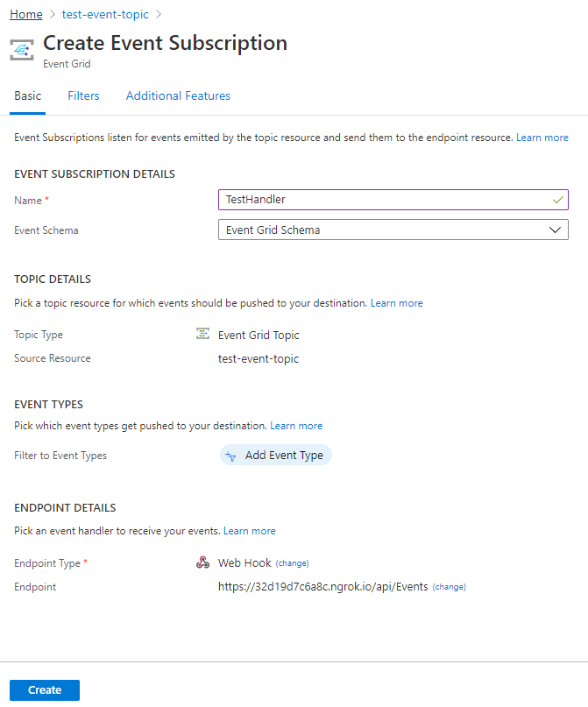
Task: Go to Home via breadcrumb link
Action: (26, 14)
